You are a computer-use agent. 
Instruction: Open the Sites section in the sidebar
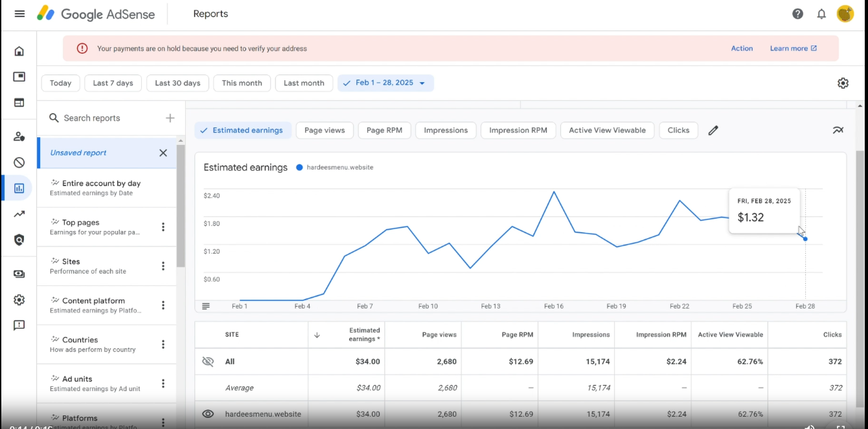19,102
